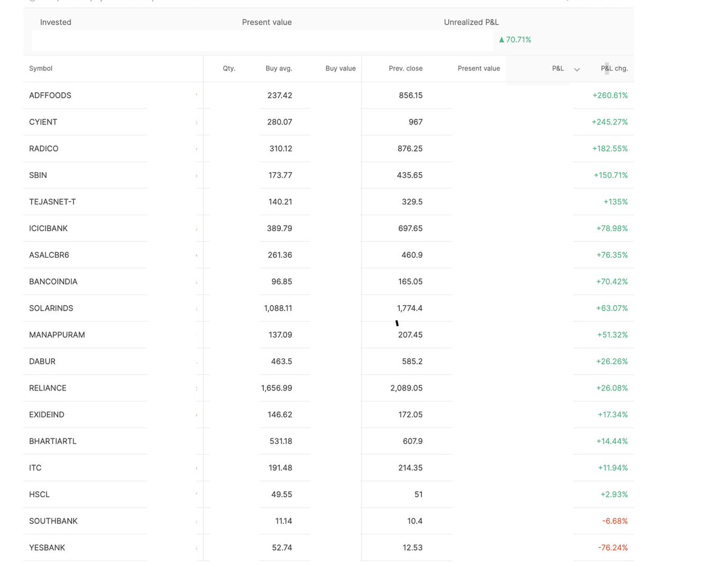Image resolution: width=728 pixels, height=567 pixels.
Task: Click MANAPPURAM gain +51.32%
Action: pos(612,335)
